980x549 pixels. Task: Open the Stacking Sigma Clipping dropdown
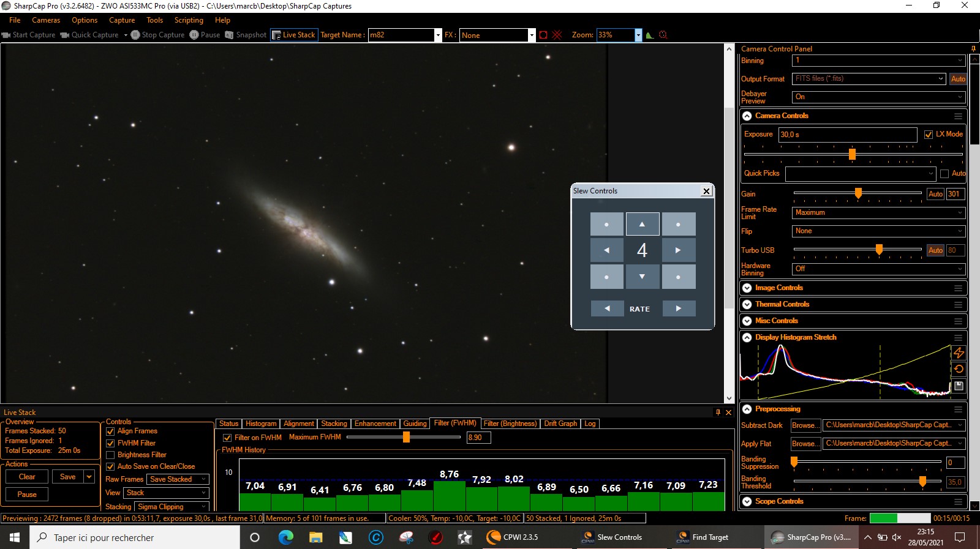171,507
